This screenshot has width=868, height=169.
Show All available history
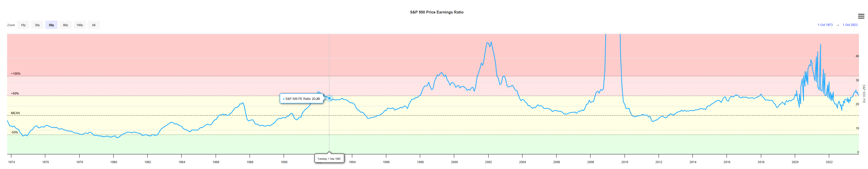(94, 25)
